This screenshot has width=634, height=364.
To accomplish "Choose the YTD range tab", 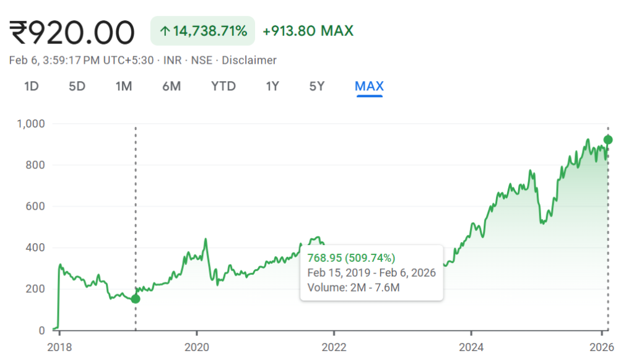I will [x=224, y=86].
